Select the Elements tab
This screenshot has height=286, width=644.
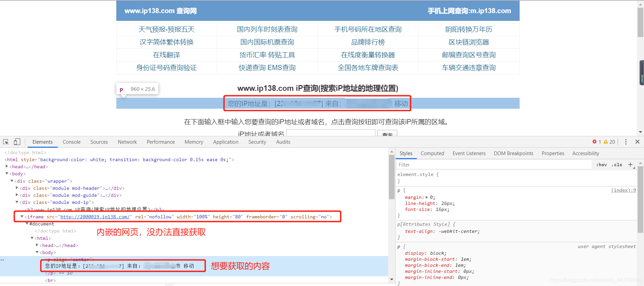click(42, 142)
